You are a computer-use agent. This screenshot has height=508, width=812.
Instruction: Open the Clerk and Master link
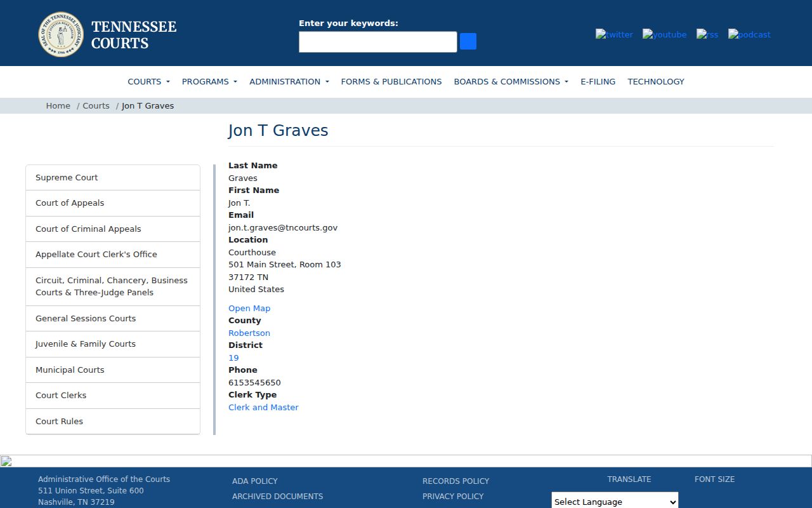pos(263,407)
